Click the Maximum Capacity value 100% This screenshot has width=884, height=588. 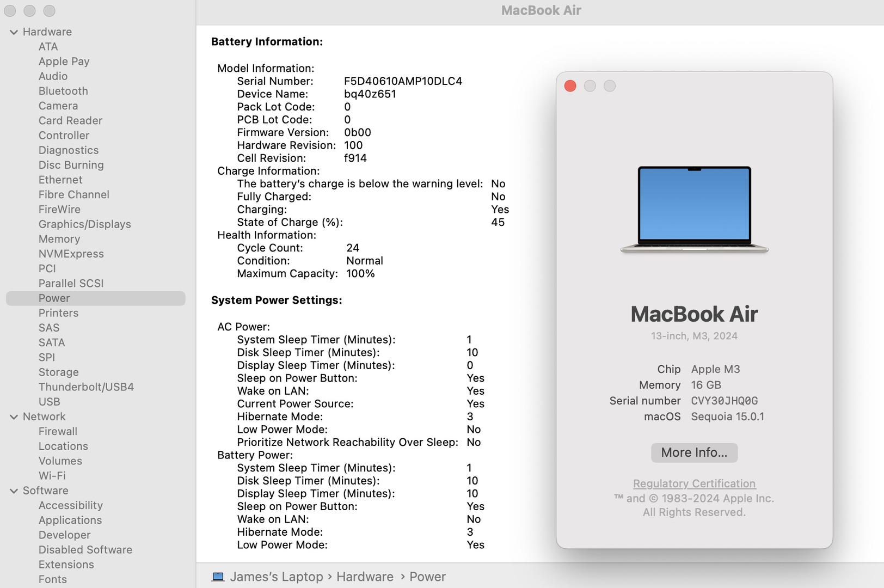[360, 273]
